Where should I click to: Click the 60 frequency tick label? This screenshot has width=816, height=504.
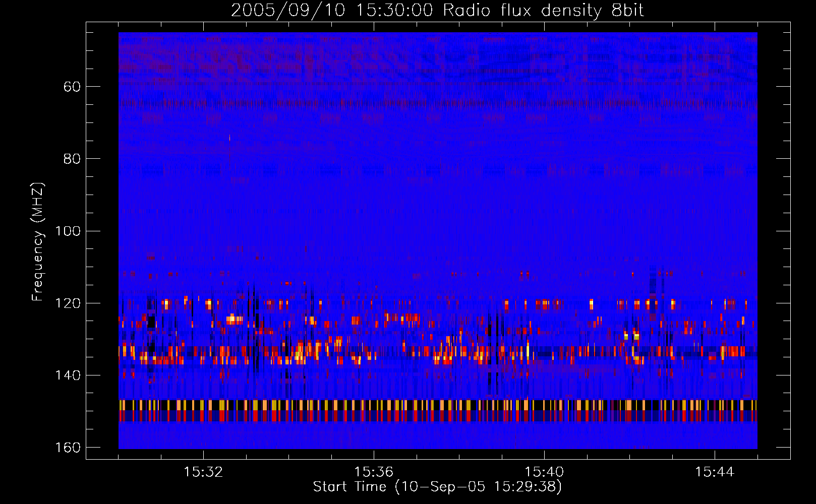pyautogui.click(x=72, y=87)
